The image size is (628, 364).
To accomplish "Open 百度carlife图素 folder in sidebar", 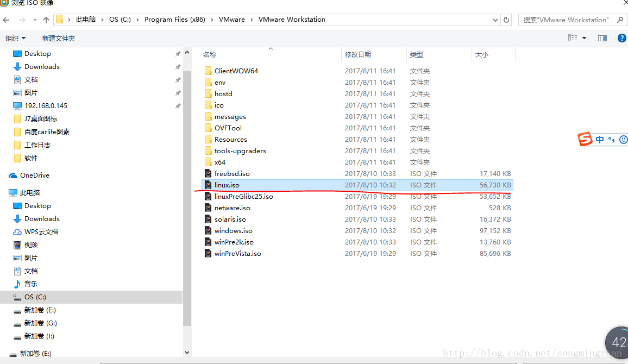I will (x=47, y=131).
